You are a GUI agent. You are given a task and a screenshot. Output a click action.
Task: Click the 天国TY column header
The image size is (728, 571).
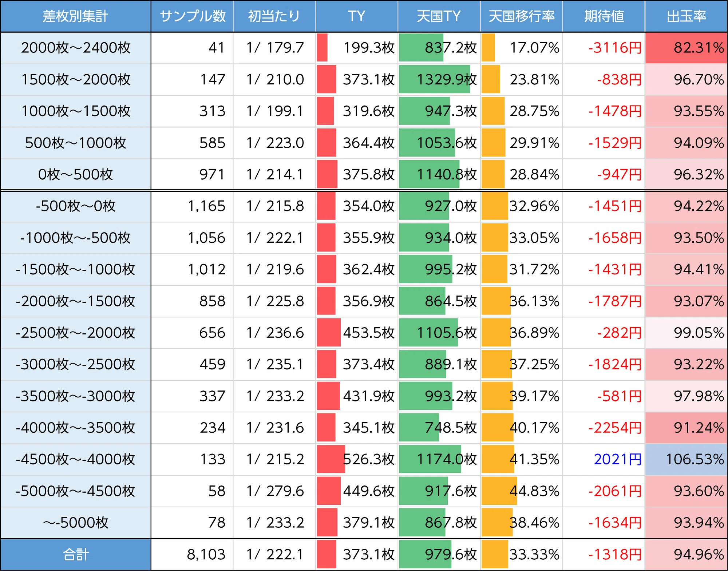point(439,16)
